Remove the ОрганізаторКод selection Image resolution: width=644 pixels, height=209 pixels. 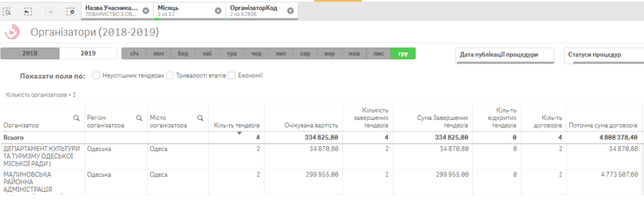[x=290, y=11]
